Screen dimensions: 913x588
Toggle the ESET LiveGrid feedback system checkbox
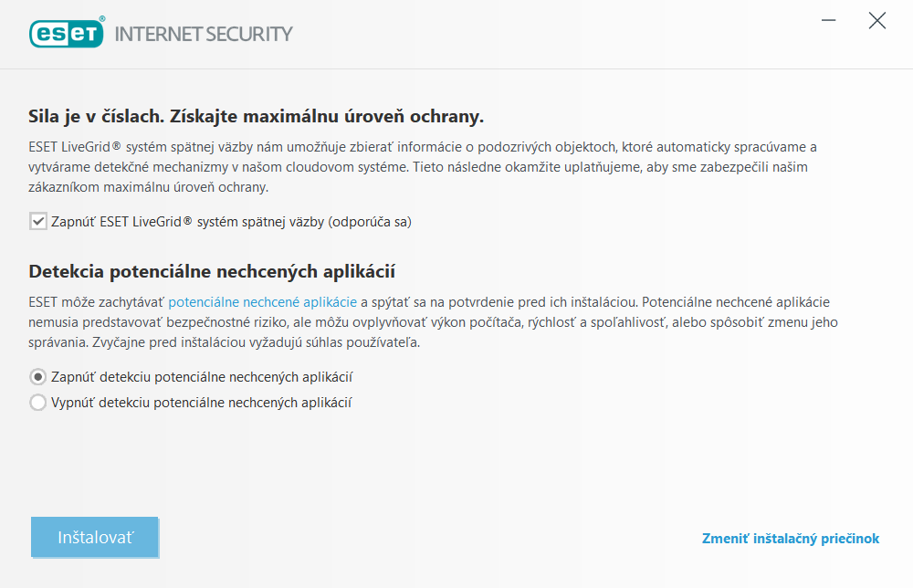click(38, 222)
